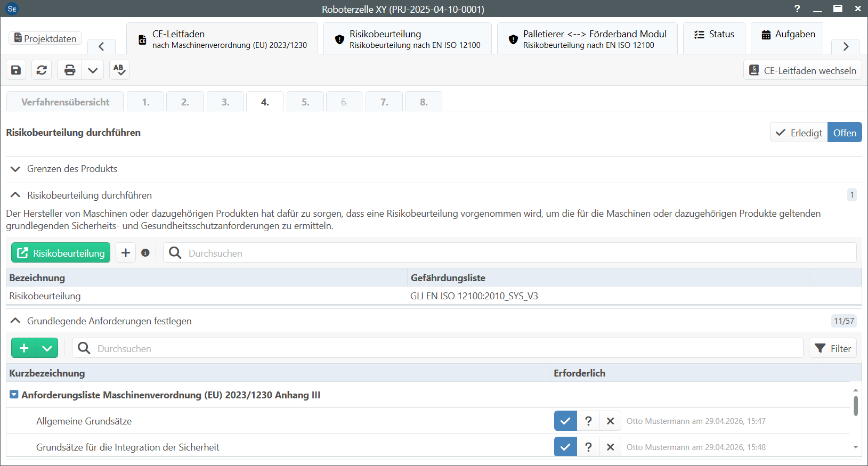Click CE-Leitfaden wechseln button
The image size is (868, 466).
(802, 70)
